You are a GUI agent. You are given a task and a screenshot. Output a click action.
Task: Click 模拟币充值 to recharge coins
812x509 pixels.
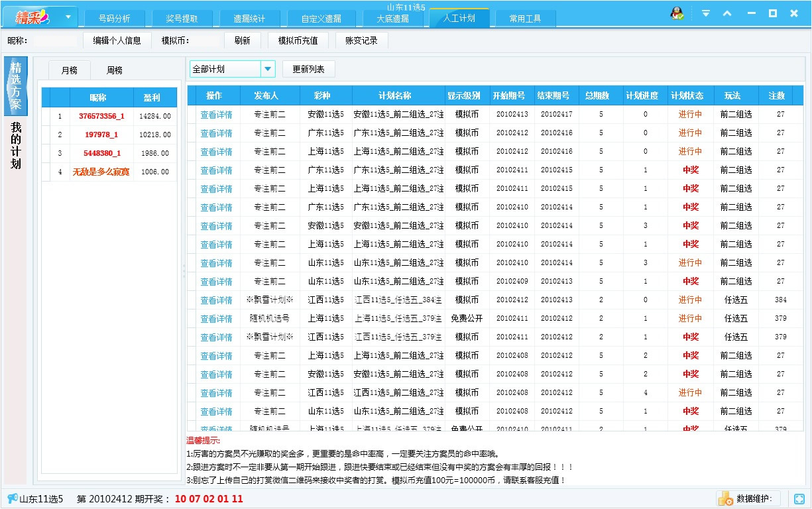click(x=298, y=40)
